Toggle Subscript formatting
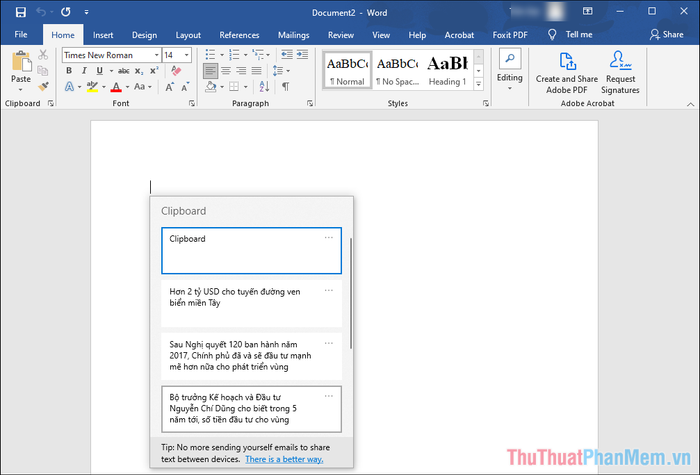 pos(139,71)
